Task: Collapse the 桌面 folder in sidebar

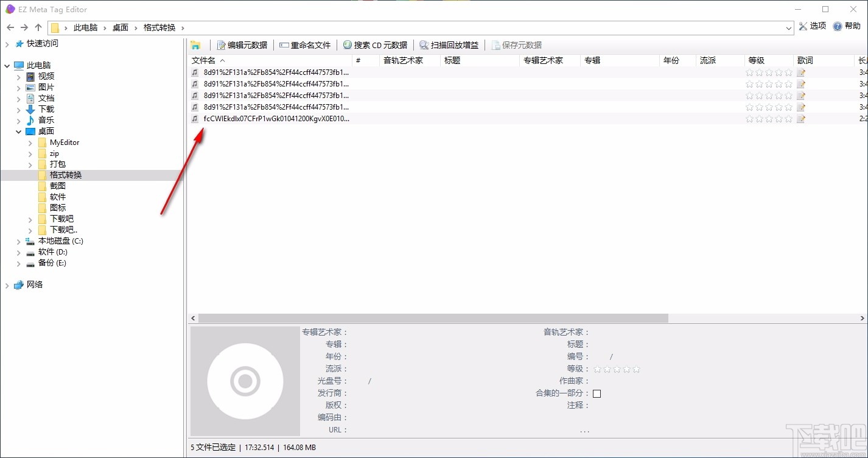Action: (18, 131)
